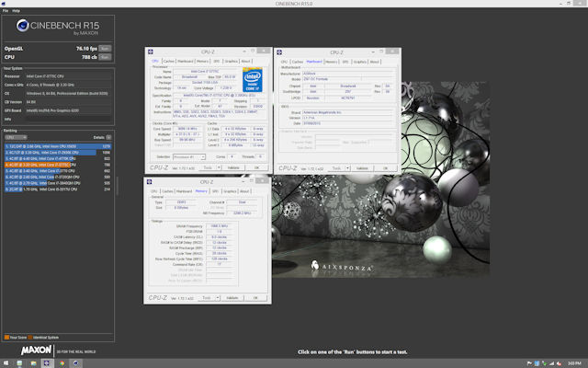Open the File menu in Cinebench
The height and width of the screenshot is (368, 588).
click(6, 11)
